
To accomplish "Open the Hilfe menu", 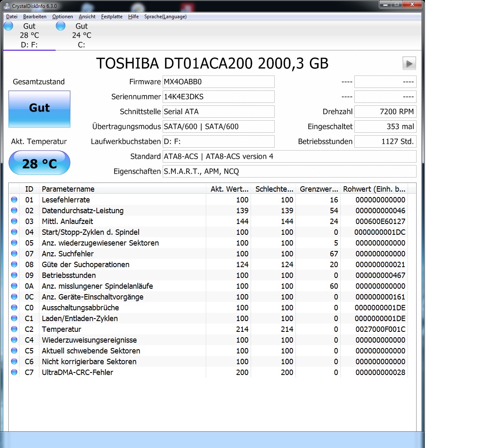I will coord(133,17).
